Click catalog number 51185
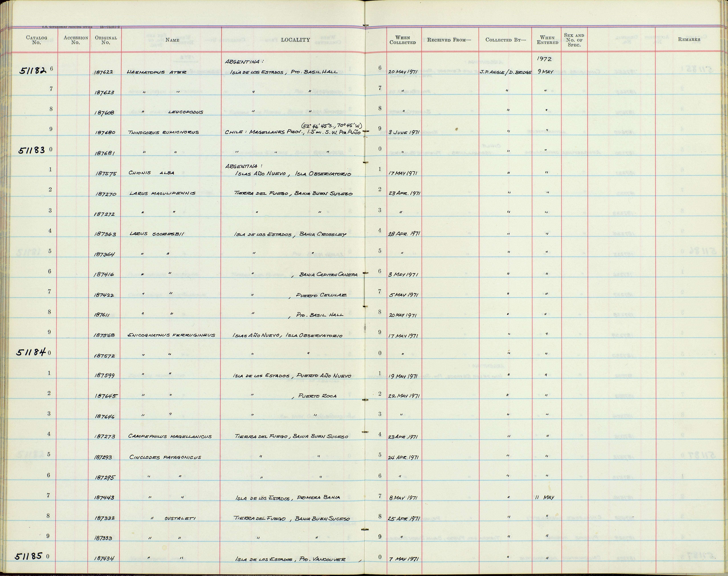 pyautogui.click(x=29, y=556)
